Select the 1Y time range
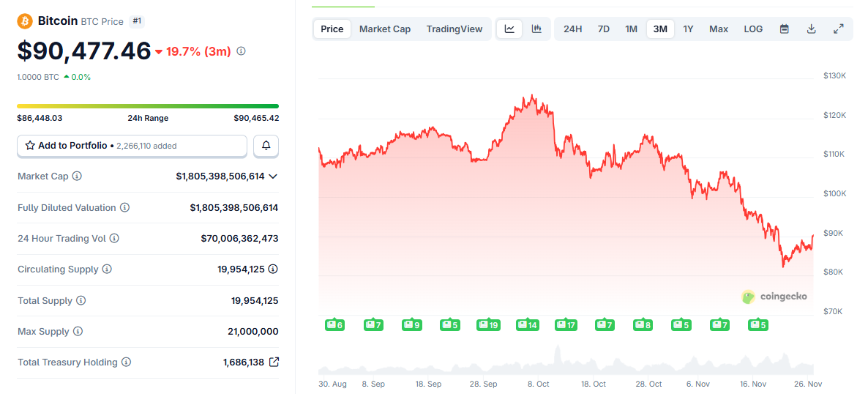Image resolution: width=868 pixels, height=394 pixels. click(x=688, y=29)
